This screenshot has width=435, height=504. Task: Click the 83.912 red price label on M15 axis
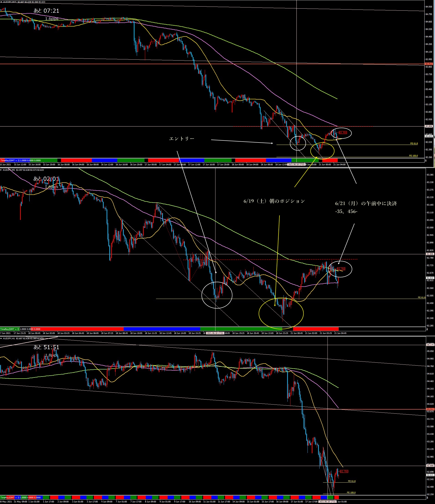tap(429, 64)
